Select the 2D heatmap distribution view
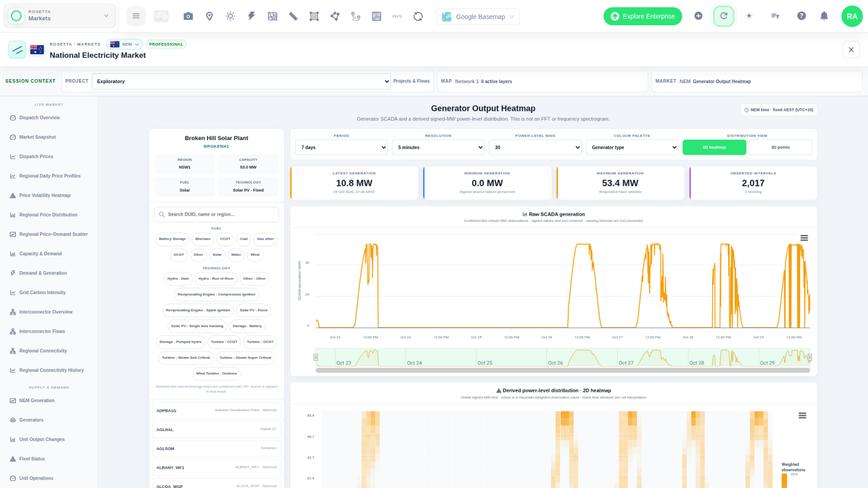The height and width of the screenshot is (488, 868). click(714, 147)
